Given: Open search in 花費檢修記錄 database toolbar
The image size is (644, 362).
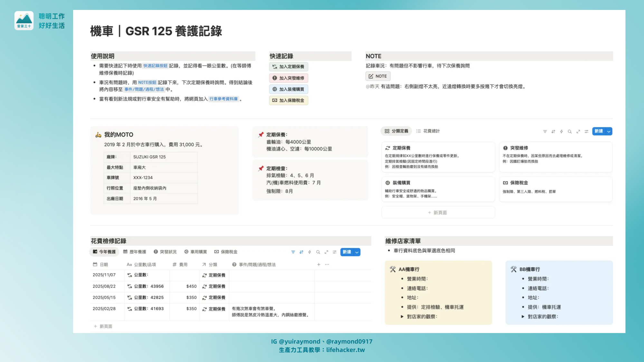Looking at the screenshot, I should pyautogui.click(x=318, y=252).
